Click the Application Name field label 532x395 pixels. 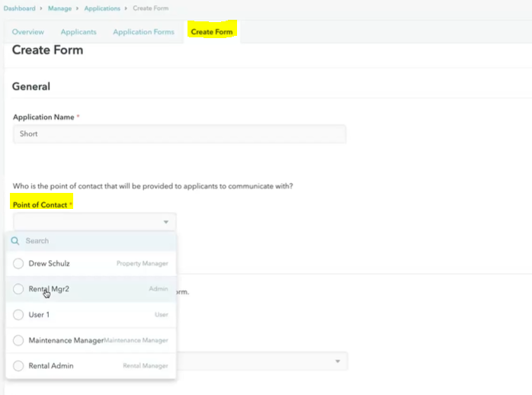coord(43,117)
